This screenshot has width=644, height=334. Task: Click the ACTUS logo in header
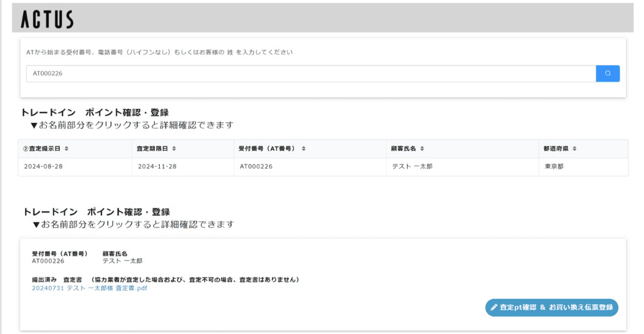[47, 19]
